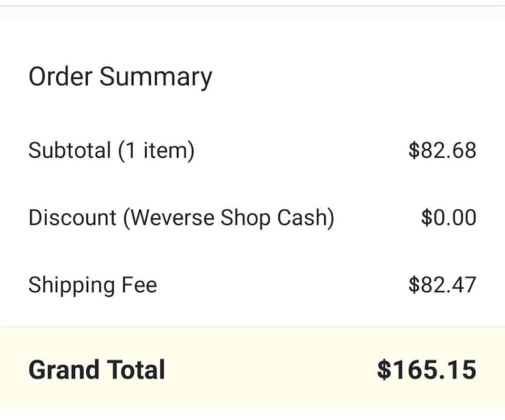Select the word "Summary" in the heading
Image resolution: width=505 pixels, height=420 pixels.
point(156,77)
